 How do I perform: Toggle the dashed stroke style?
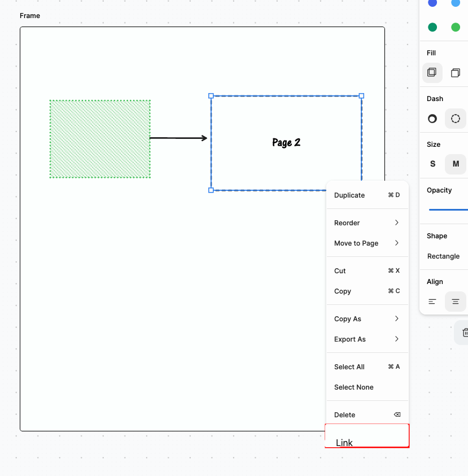pyautogui.click(x=455, y=119)
